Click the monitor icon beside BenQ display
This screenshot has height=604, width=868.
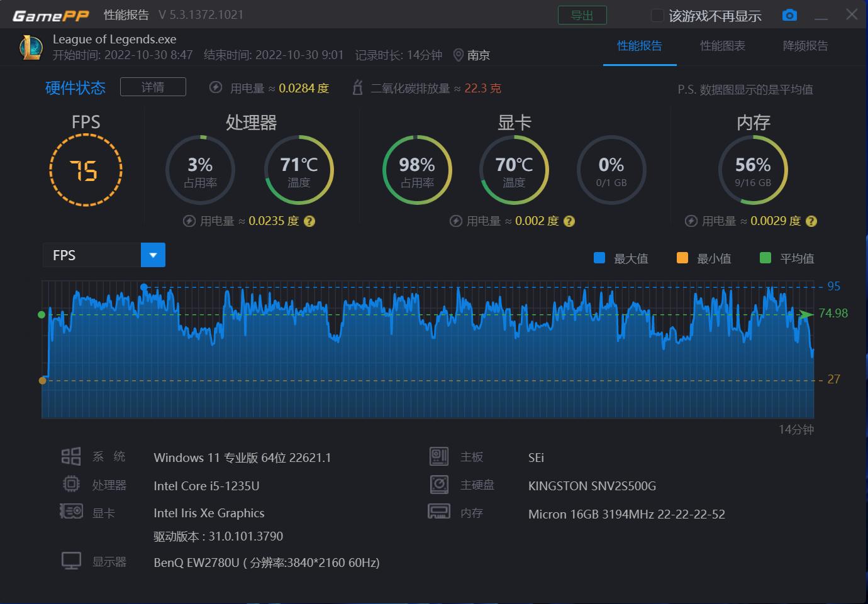(71, 561)
